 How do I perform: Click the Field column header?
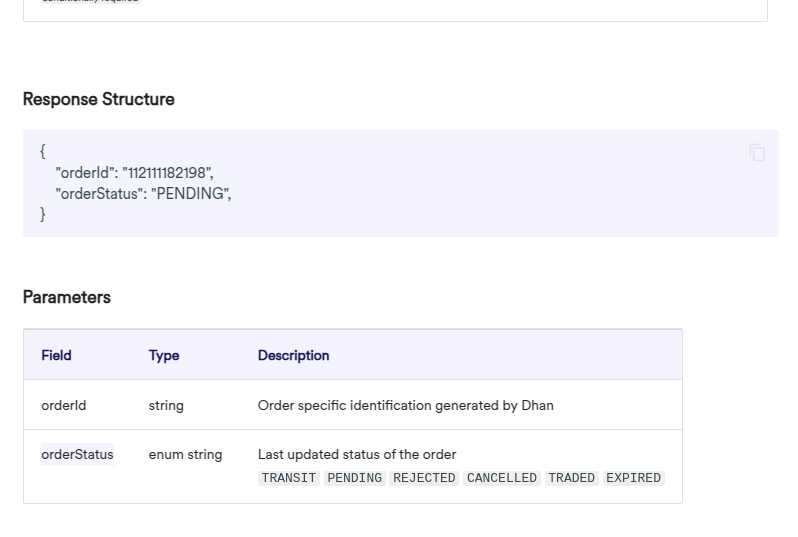[56, 355]
